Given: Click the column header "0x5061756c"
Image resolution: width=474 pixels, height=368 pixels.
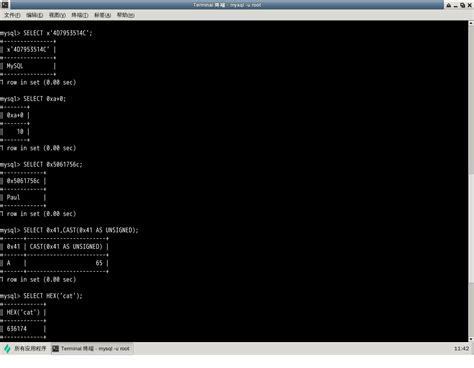Looking at the screenshot, I should [x=23, y=181].
